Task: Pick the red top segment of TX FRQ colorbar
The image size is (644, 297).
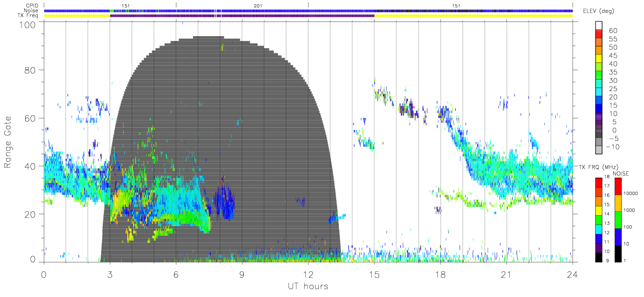Action: (599, 182)
